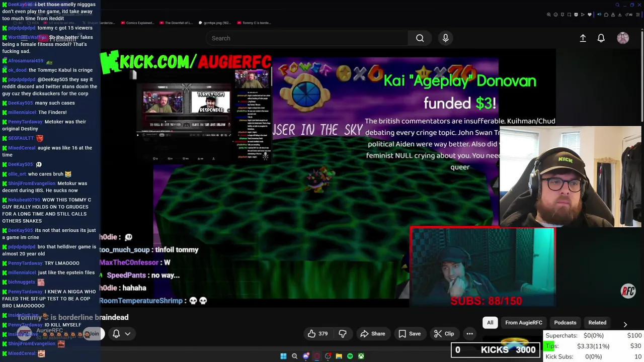This screenshot has height=362, width=644.
Task: Click the browser profile person toolbar icon
Action: [613, 15]
